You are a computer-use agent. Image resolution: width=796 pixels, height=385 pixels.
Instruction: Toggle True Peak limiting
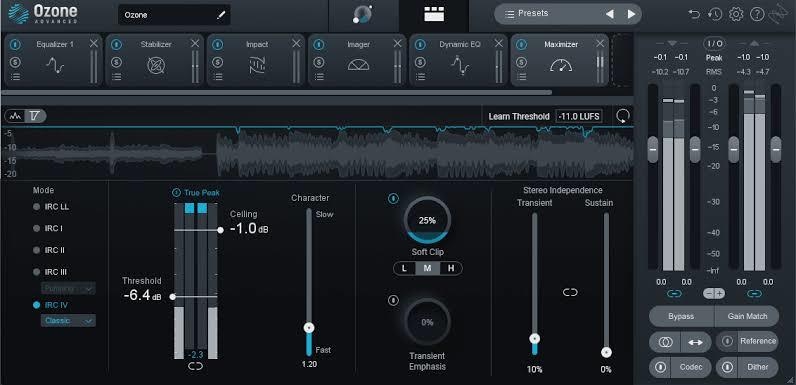click(176, 193)
